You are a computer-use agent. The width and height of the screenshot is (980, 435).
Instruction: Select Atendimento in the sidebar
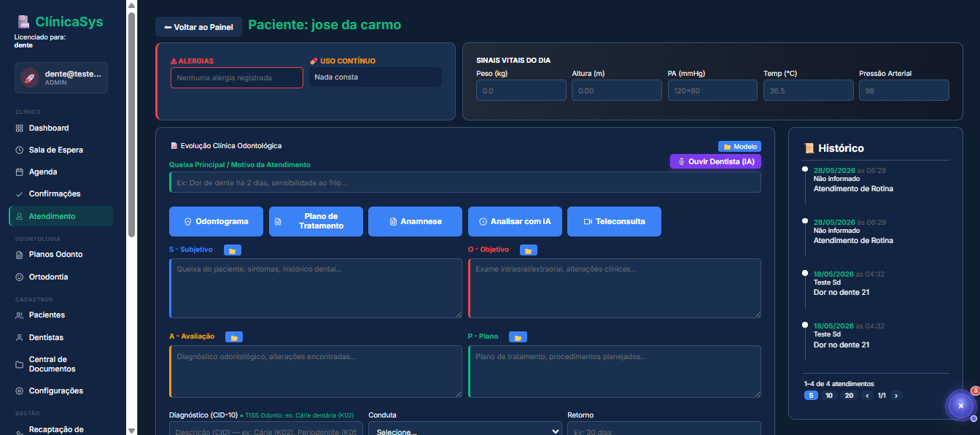(x=61, y=216)
